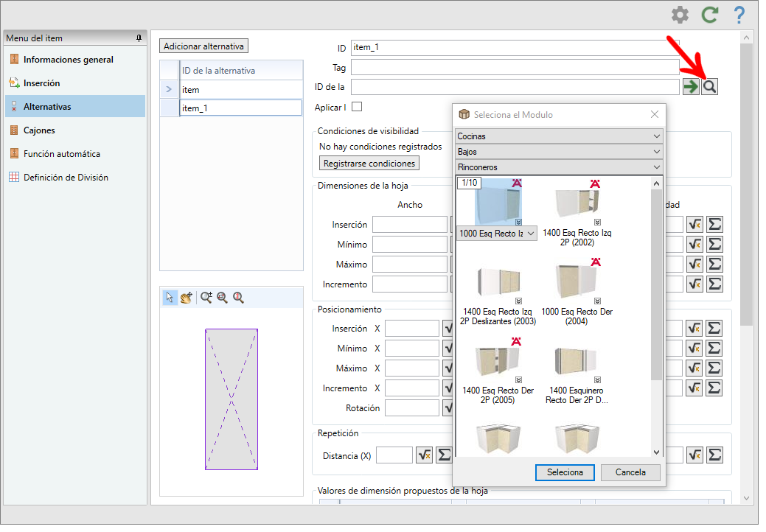
Task: Open Definición de División section
Action: (x=66, y=178)
